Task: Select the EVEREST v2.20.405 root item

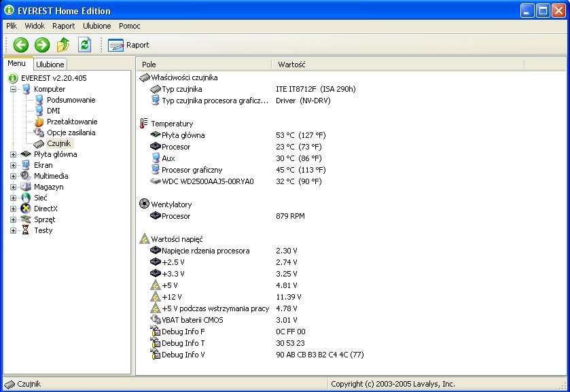Action: click(54, 78)
